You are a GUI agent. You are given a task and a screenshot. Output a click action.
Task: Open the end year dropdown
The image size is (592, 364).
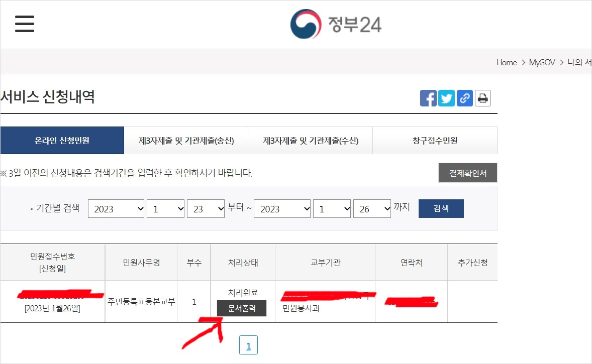pos(282,208)
